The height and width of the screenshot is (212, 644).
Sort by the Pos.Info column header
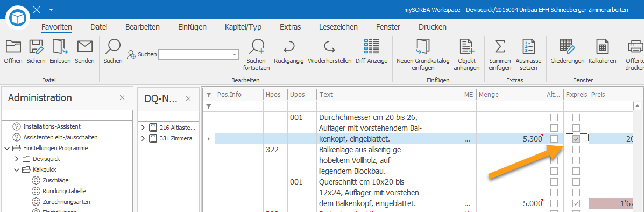click(239, 95)
